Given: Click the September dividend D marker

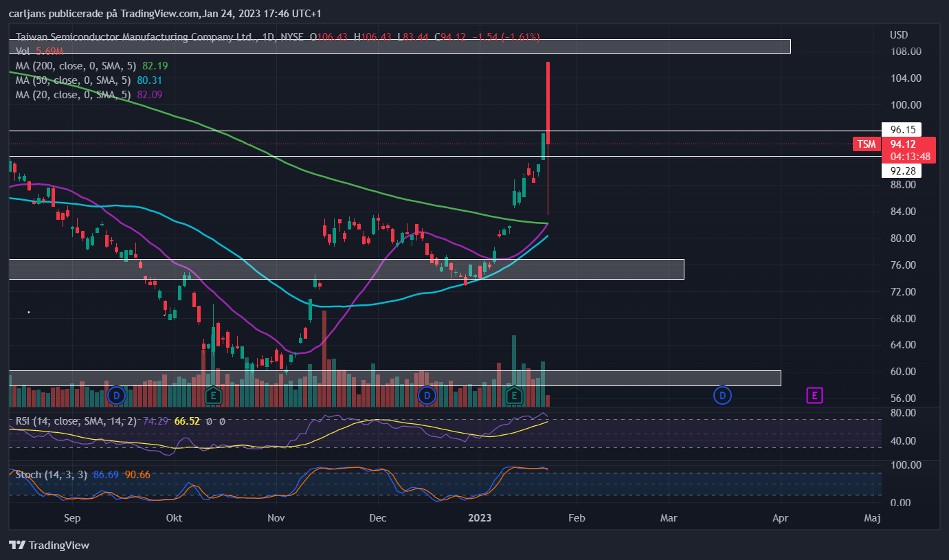Looking at the screenshot, I should click(117, 395).
